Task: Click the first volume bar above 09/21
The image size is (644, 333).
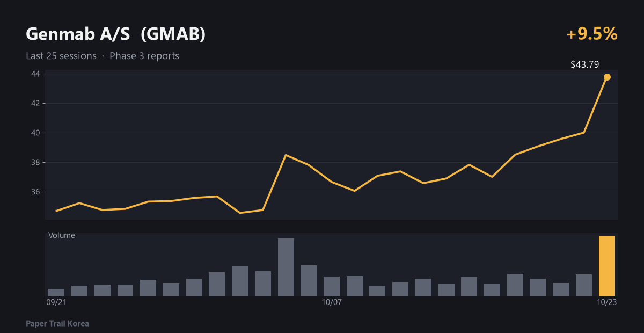Action: [56, 293]
